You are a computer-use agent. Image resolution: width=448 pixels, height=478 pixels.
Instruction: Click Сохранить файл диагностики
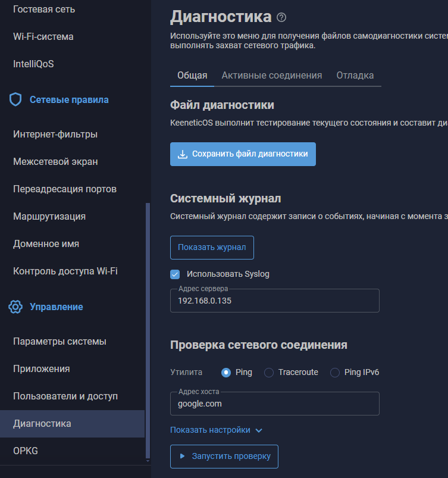click(243, 154)
